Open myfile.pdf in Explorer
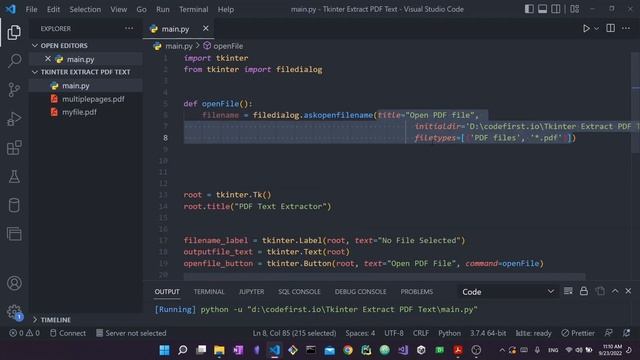Screen dimensions: 640x360 (x=86, y=112)
